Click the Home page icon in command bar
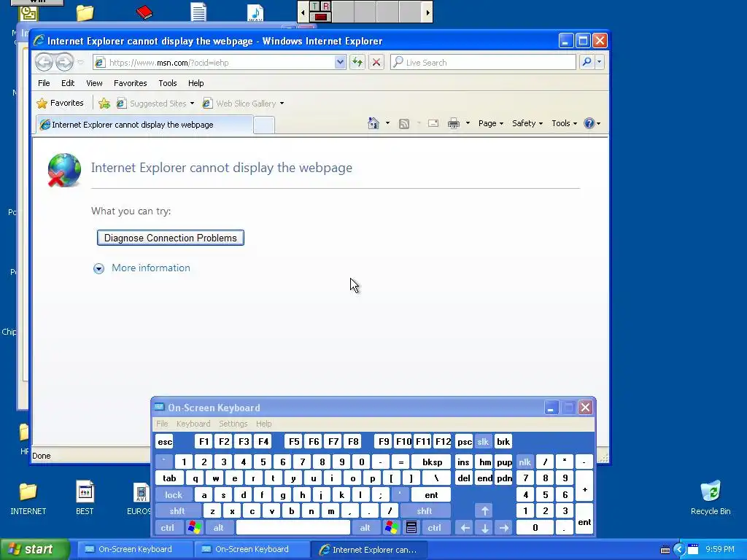This screenshot has width=747, height=560. click(373, 123)
